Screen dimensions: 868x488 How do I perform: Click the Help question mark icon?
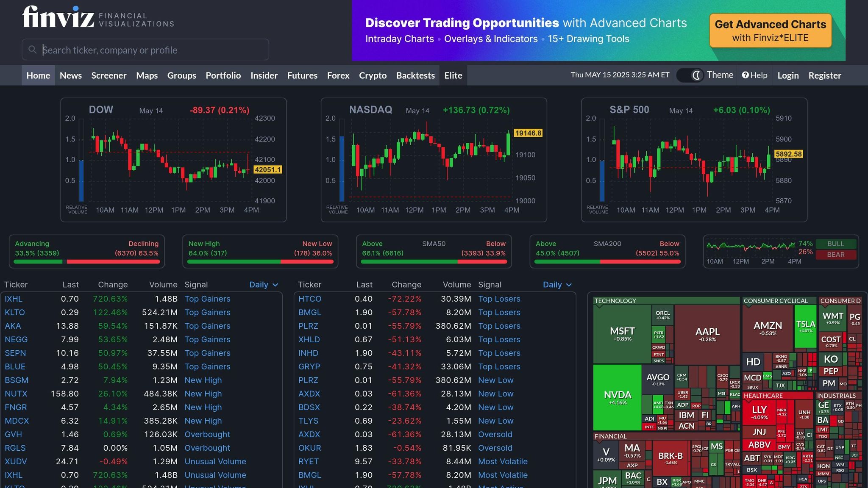click(x=746, y=75)
